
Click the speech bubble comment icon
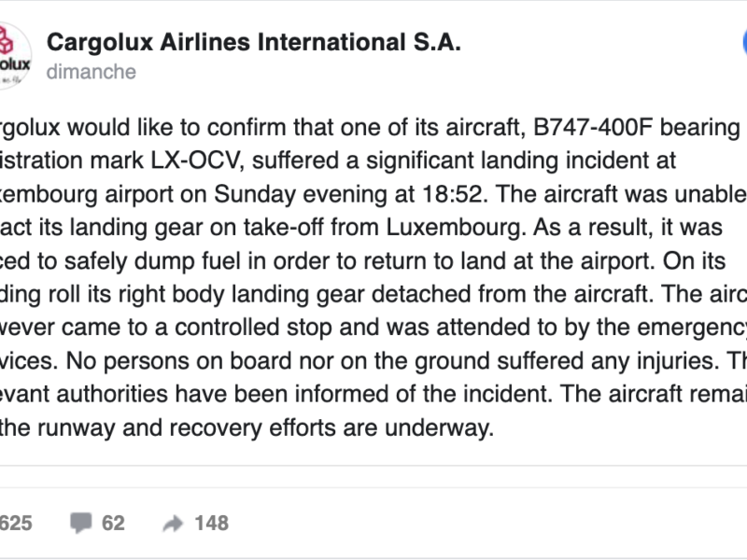(x=80, y=524)
